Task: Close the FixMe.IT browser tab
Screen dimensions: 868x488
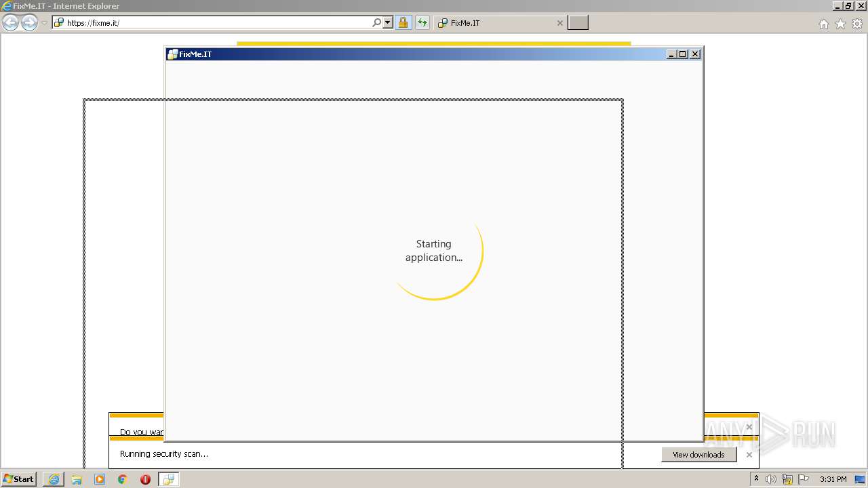Action: (x=559, y=23)
